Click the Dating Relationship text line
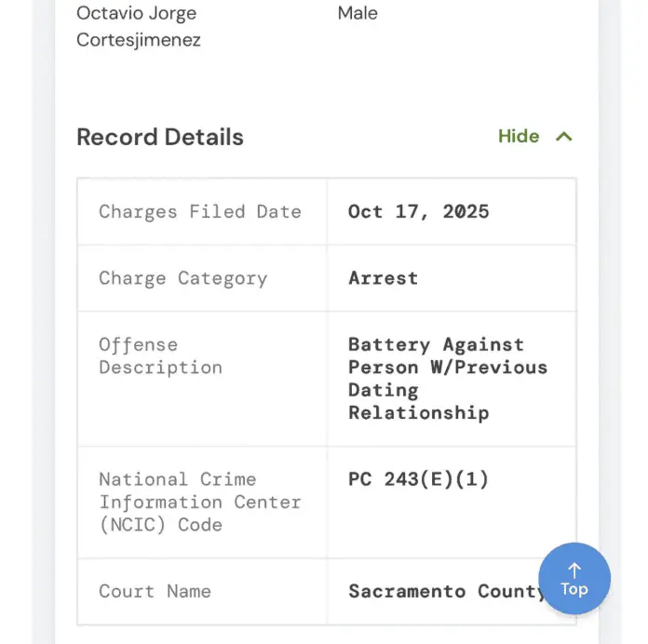This screenshot has height=644, width=648. 418,401
